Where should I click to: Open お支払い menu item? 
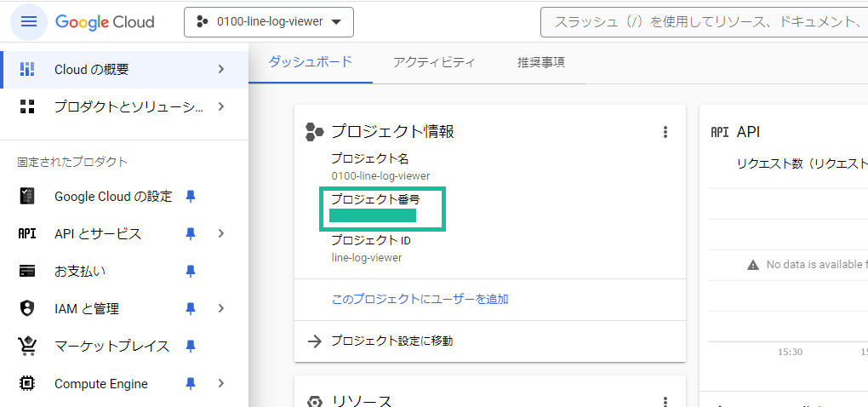tap(124, 272)
